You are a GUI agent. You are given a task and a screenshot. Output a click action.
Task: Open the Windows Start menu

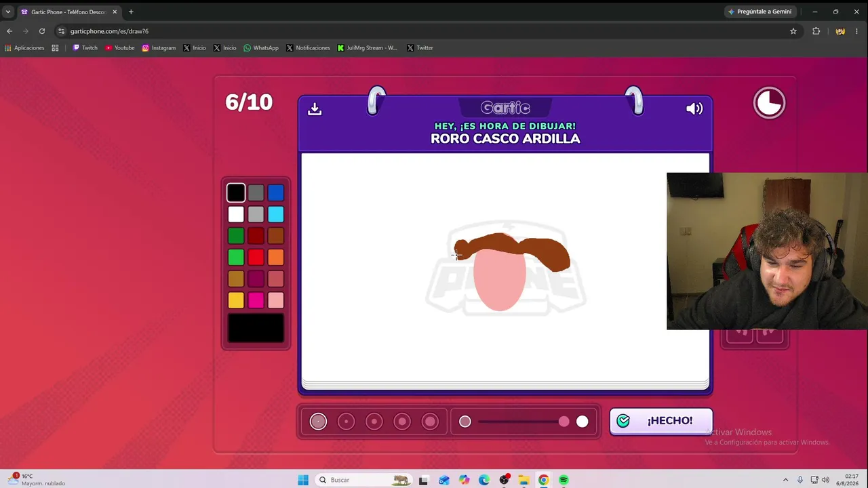click(303, 480)
